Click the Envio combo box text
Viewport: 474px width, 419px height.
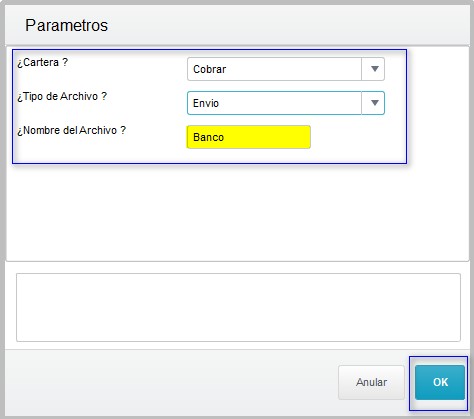(206, 103)
